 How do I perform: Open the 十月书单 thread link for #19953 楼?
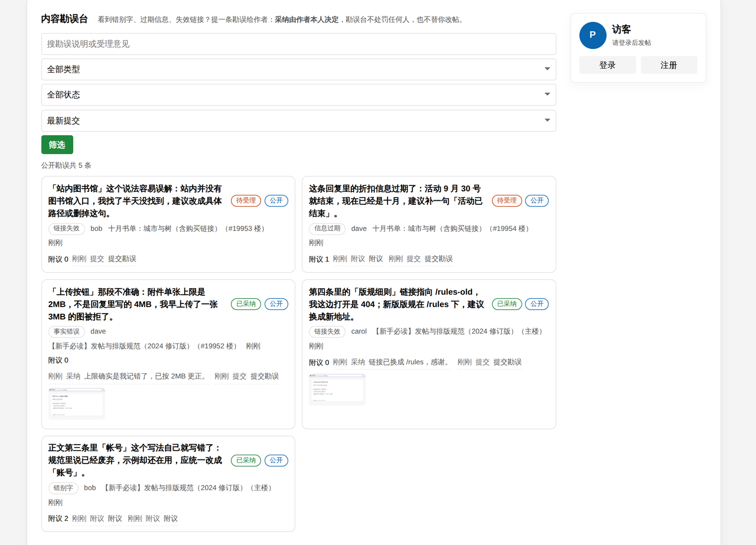pos(187,229)
